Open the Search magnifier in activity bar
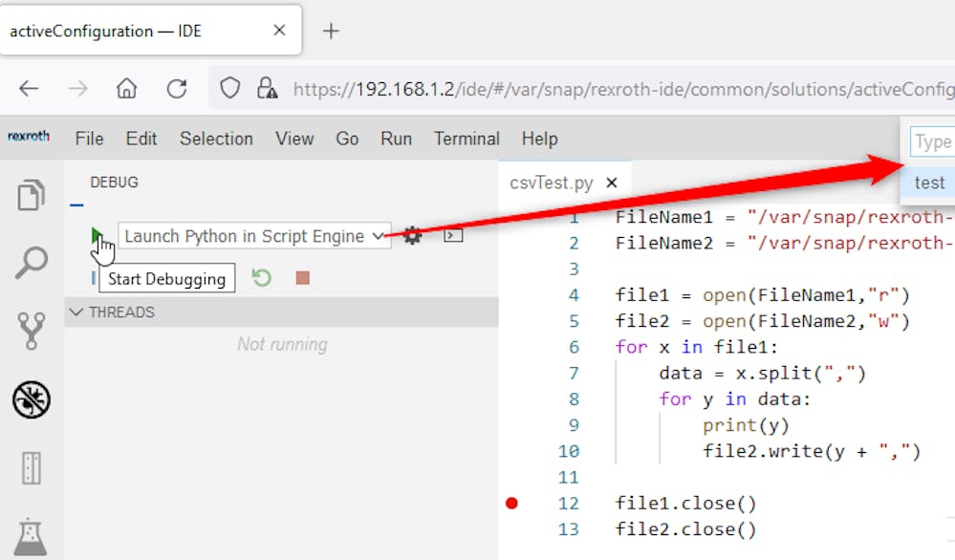The height and width of the screenshot is (560, 955). point(32,262)
